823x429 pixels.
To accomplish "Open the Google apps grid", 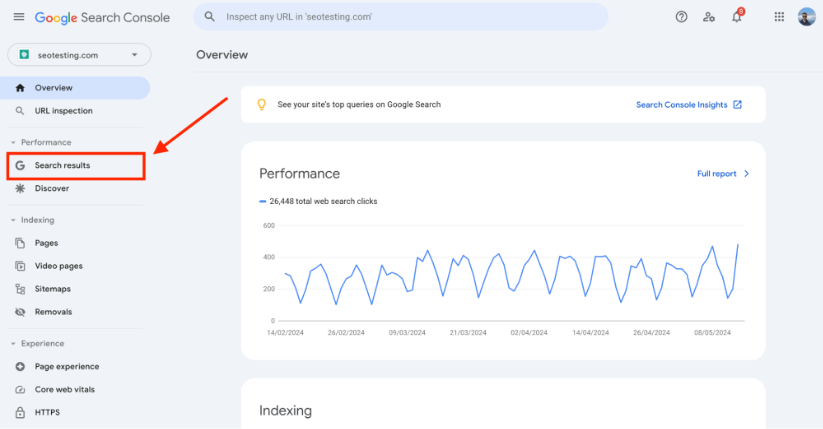I will [779, 17].
